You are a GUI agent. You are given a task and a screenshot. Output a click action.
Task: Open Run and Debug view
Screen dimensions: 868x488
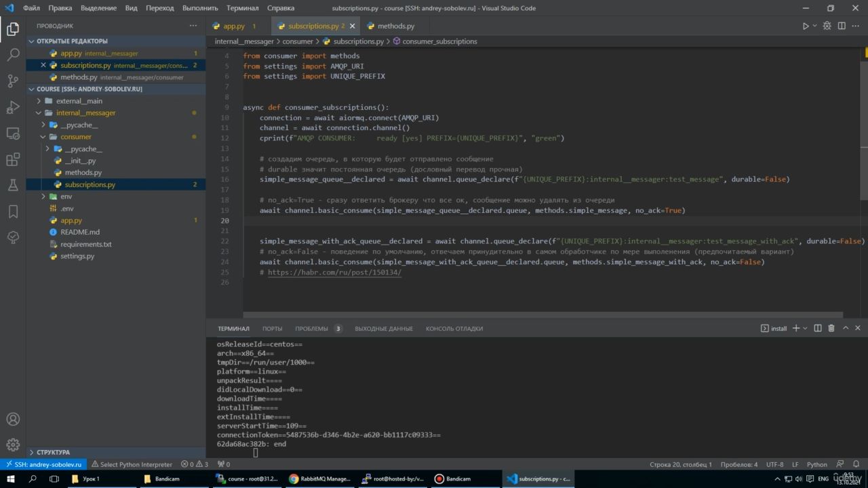[13, 107]
